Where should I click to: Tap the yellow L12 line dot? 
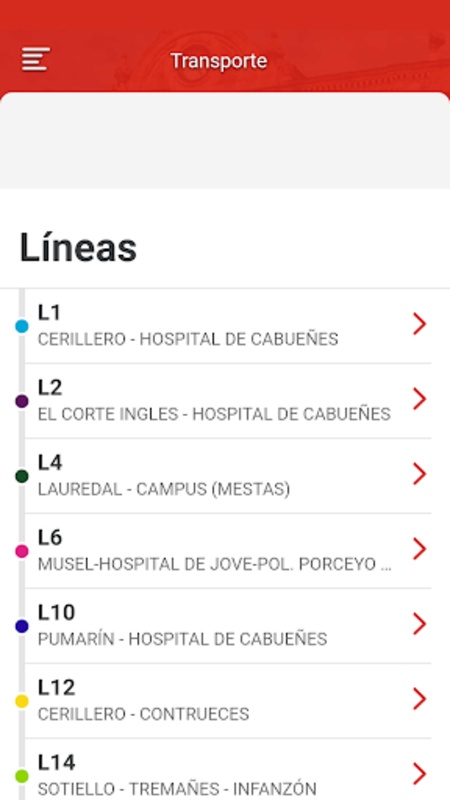(x=21, y=701)
